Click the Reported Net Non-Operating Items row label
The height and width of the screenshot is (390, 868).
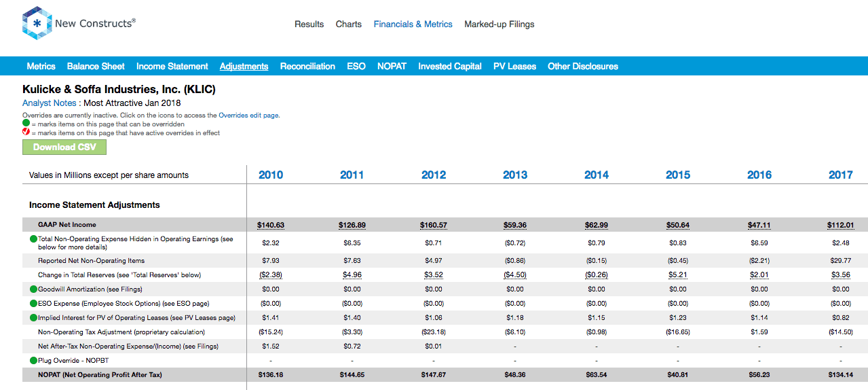pos(91,261)
